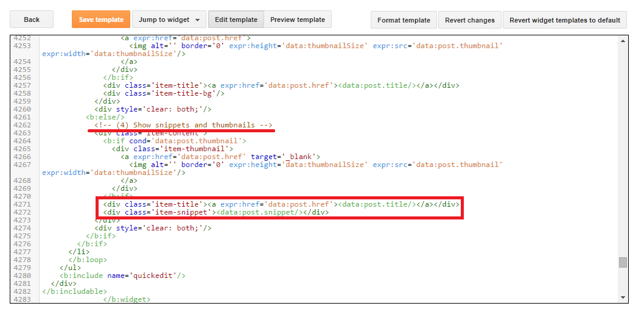Click line number 4262 in gutter

click(x=22, y=125)
